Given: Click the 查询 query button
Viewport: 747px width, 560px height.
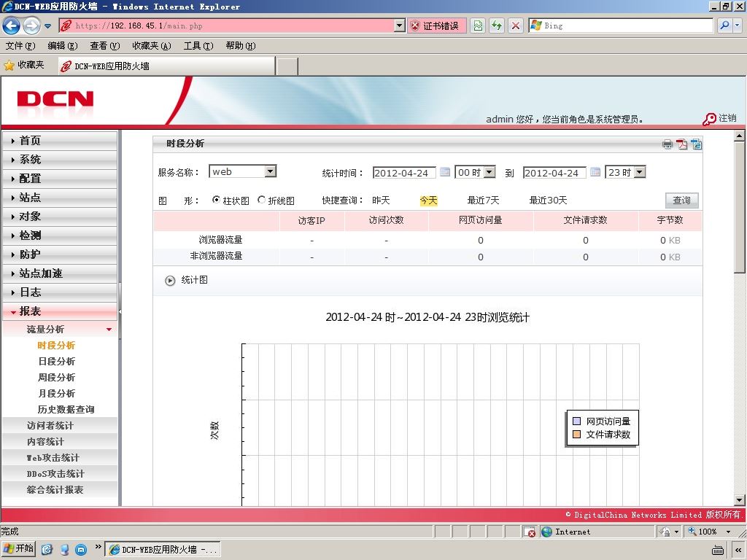Looking at the screenshot, I should pyautogui.click(x=682, y=200).
